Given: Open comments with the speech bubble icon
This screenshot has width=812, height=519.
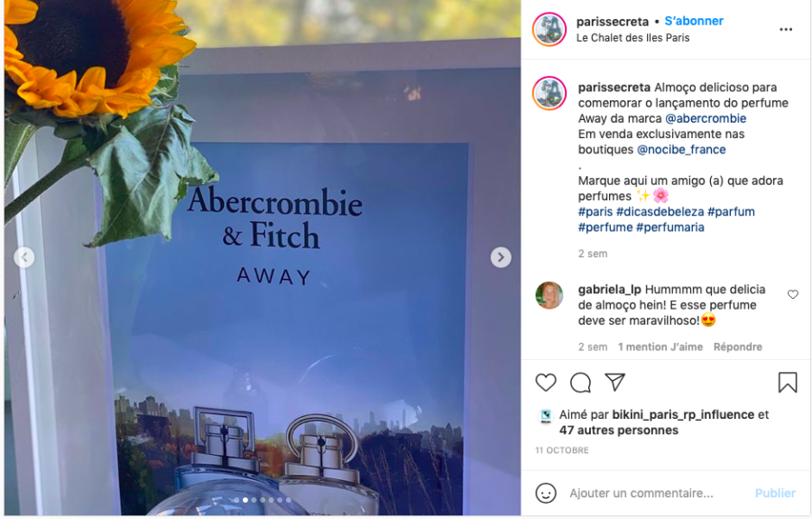Looking at the screenshot, I should (x=580, y=383).
